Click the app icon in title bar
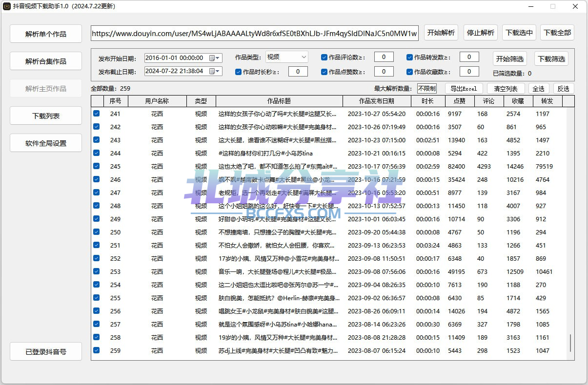The height and width of the screenshot is (385, 588). tap(7, 6)
